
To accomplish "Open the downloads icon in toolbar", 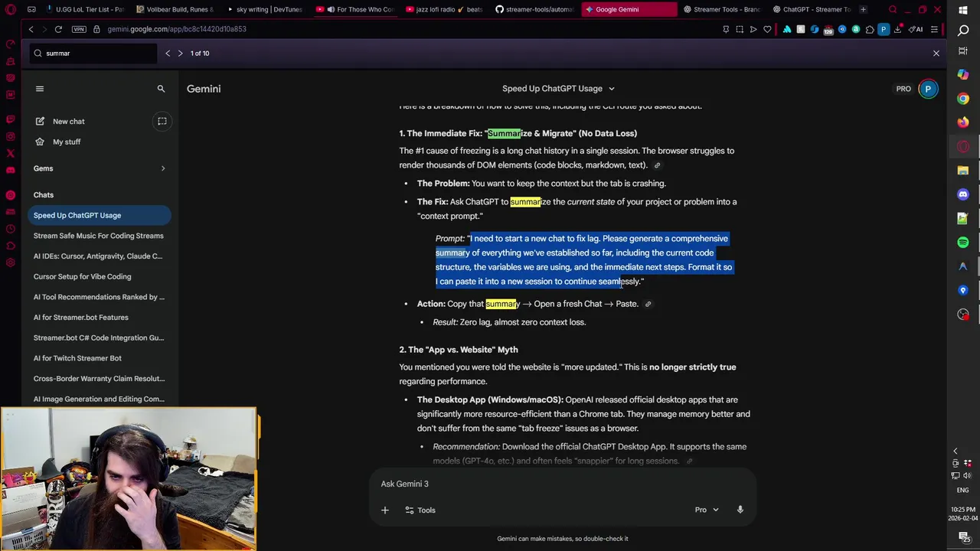I will 897,29.
